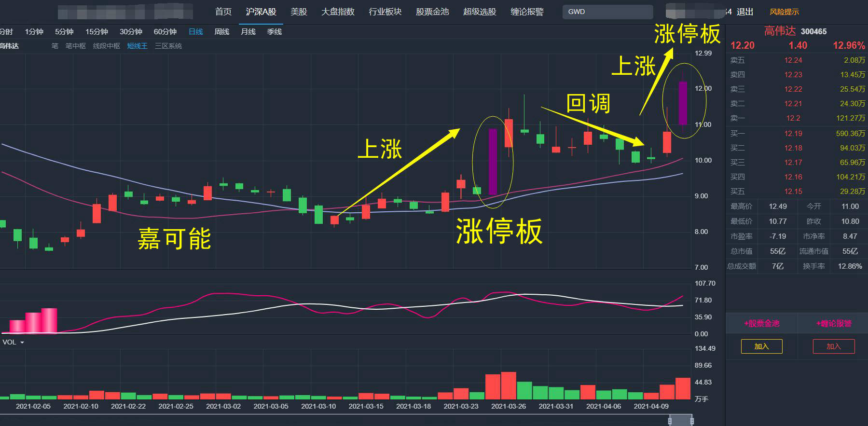Click the 2021-04-09 date axis label
Image resolution: width=868 pixels, height=426 pixels.
[651, 406]
